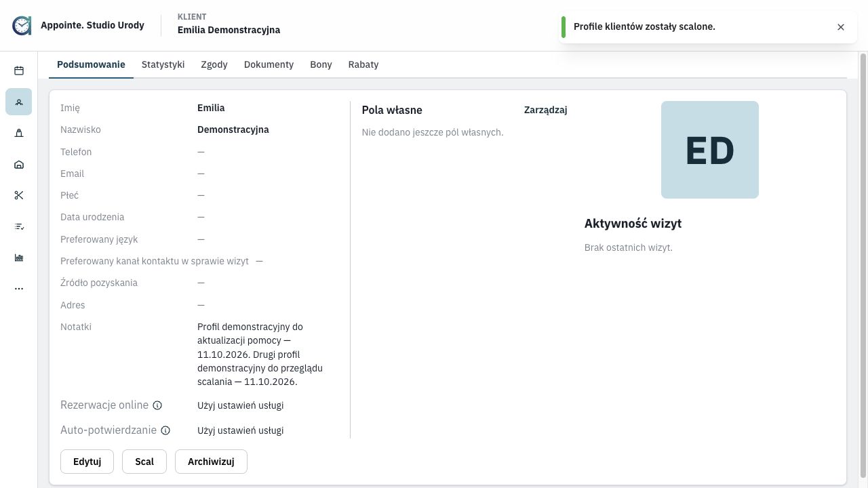Dismiss the merged profiles notification
This screenshot has width=868, height=488.
(841, 27)
